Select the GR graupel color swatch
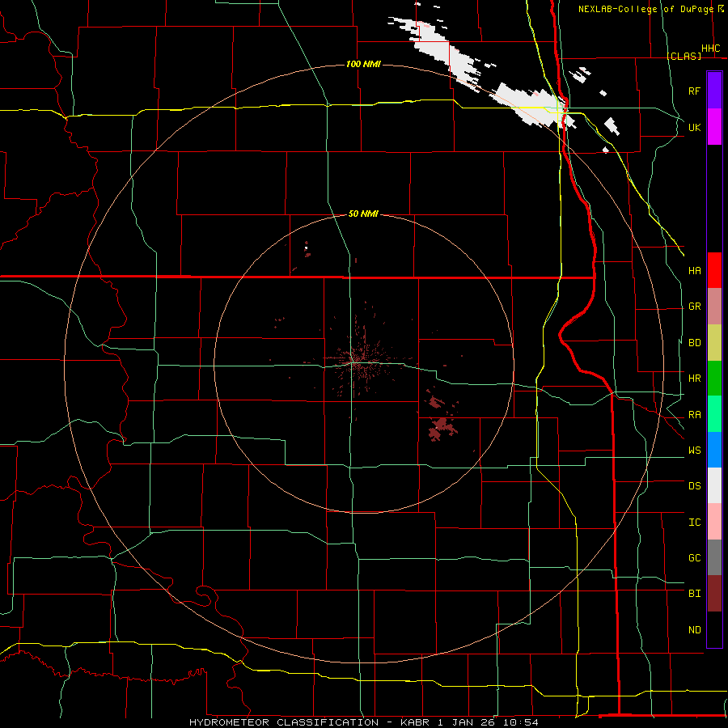The height and width of the screenshot is (728, 728). [x=714, y=307]
